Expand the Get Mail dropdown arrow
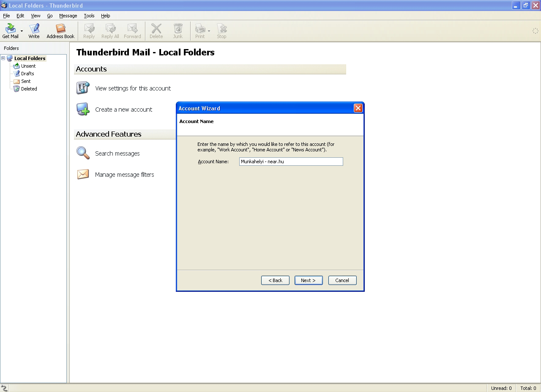 [22, 31]
